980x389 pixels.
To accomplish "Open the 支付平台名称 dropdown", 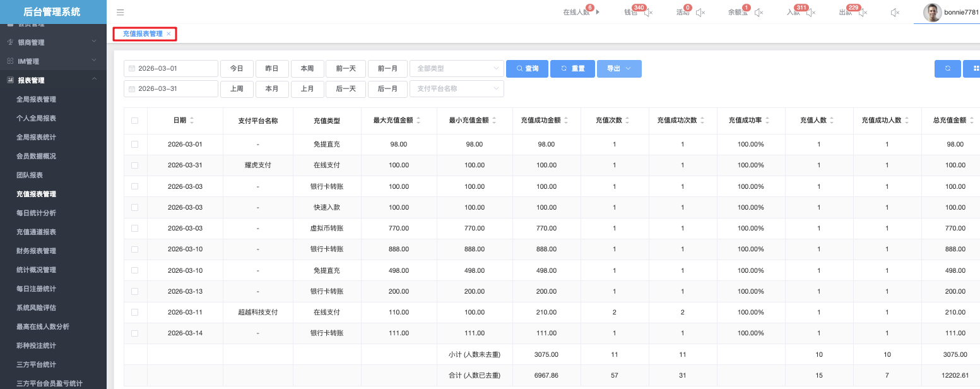I will pos(456,89).
